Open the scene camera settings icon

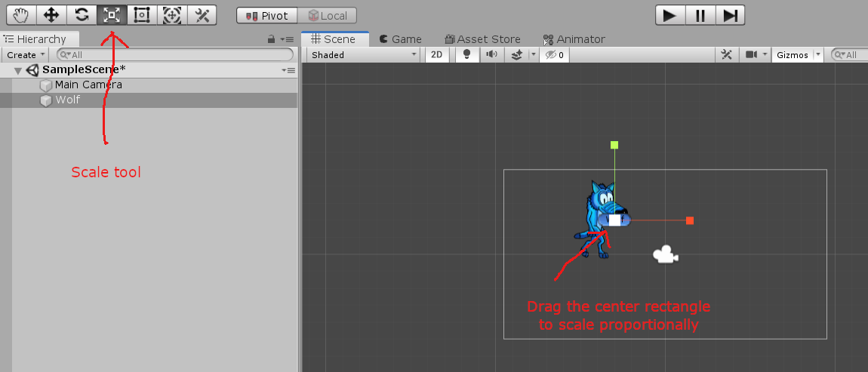click(x=751, y=55)
